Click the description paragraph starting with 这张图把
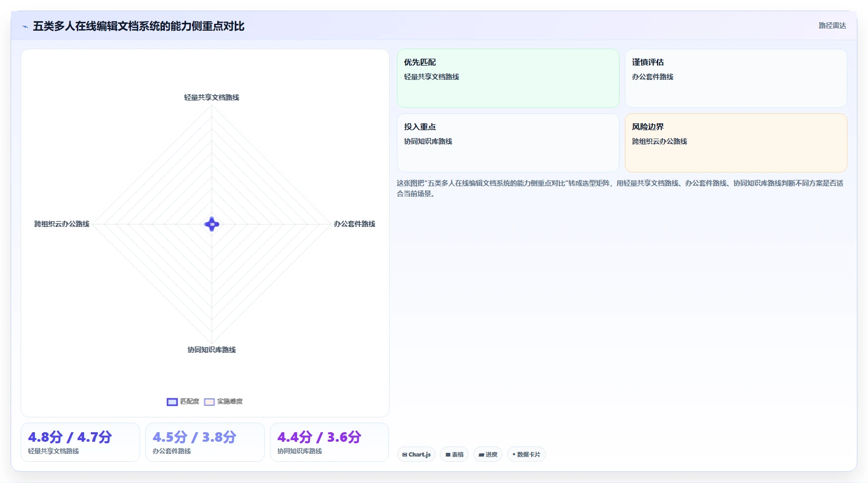The image size is (868, 483). pos(620,188)
